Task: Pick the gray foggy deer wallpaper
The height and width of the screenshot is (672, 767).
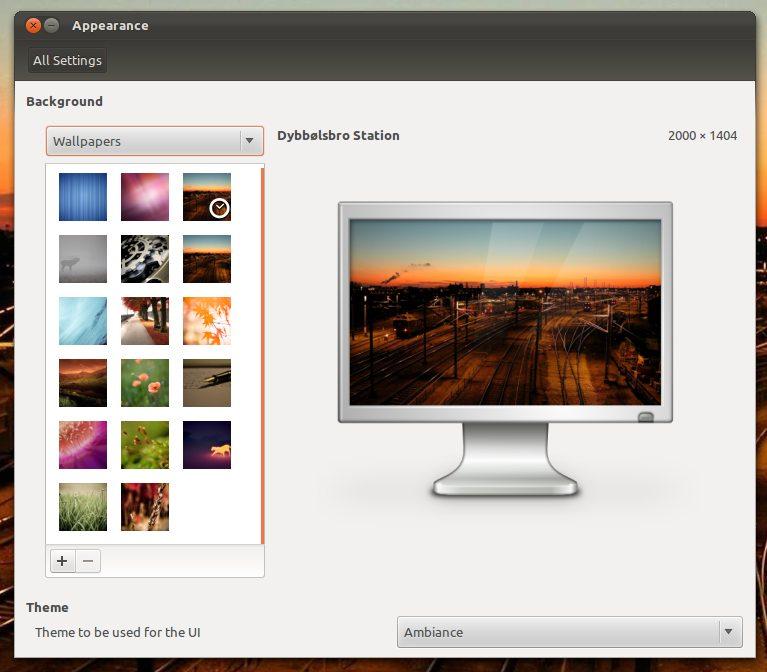Action: (x=83, y=259)
